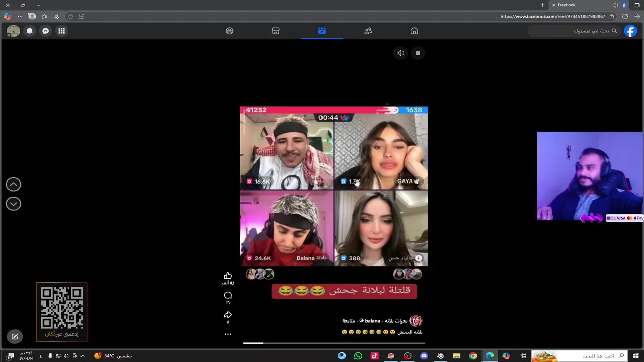Pause the reel video
Viewport: 644px width, 362px height.
(x=418, y=53)
